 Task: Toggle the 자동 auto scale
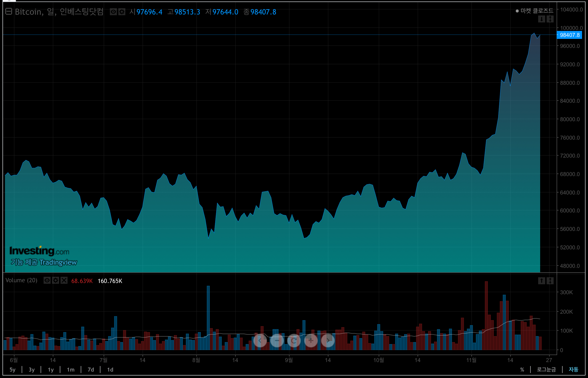pos(574,370)
